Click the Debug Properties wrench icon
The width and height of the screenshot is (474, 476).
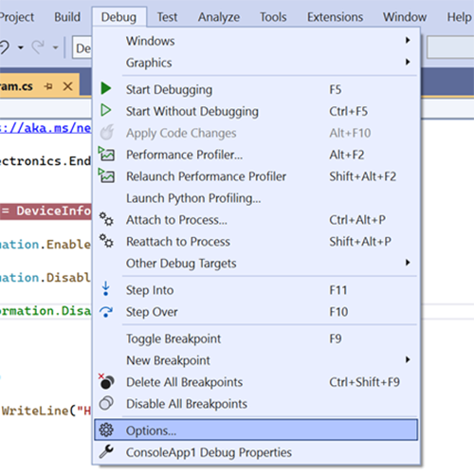tap(106, 451)
